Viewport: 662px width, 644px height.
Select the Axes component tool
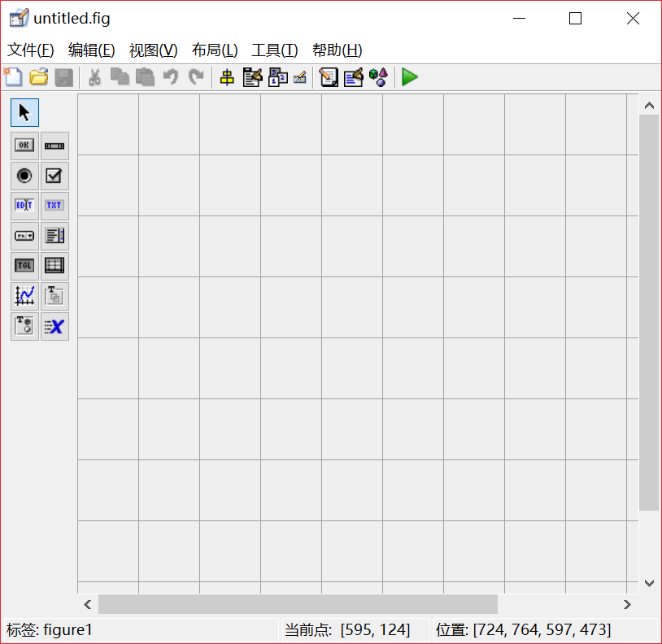(x=24, y=296)
